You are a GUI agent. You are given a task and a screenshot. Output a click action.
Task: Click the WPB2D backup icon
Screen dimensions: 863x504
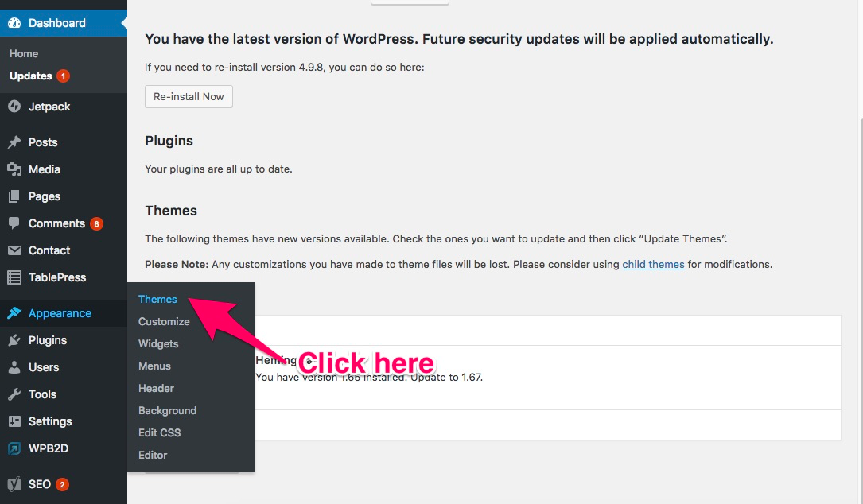[x=14, y=448]
